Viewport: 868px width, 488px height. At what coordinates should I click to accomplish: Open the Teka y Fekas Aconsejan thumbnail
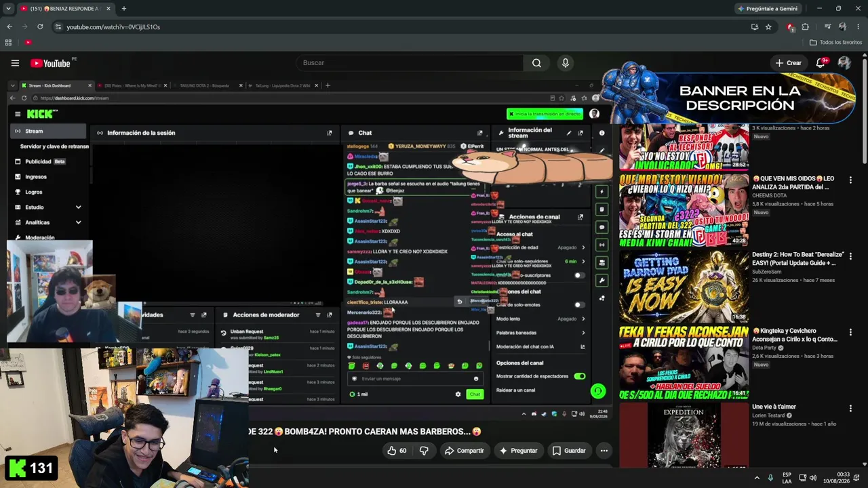684,362
